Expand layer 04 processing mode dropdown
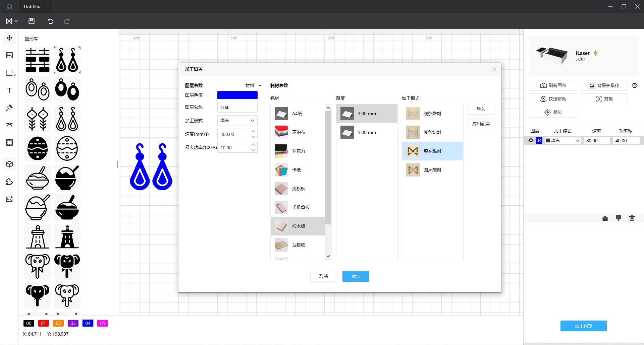 [x=577, y=141]
